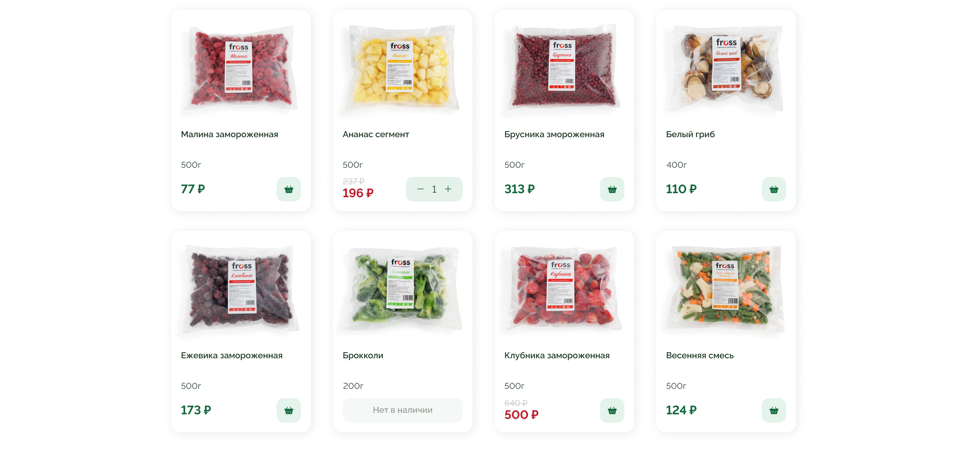Click the Нет в наличии button
980x452 pixels.
pyautogui.click(x=402, y=410)
